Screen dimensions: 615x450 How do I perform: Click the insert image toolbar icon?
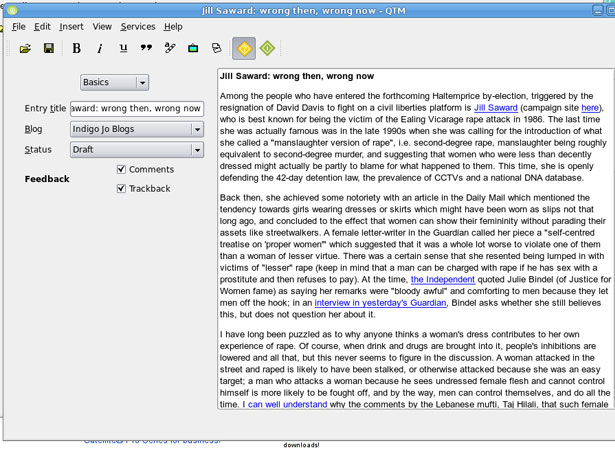point(193,48)
